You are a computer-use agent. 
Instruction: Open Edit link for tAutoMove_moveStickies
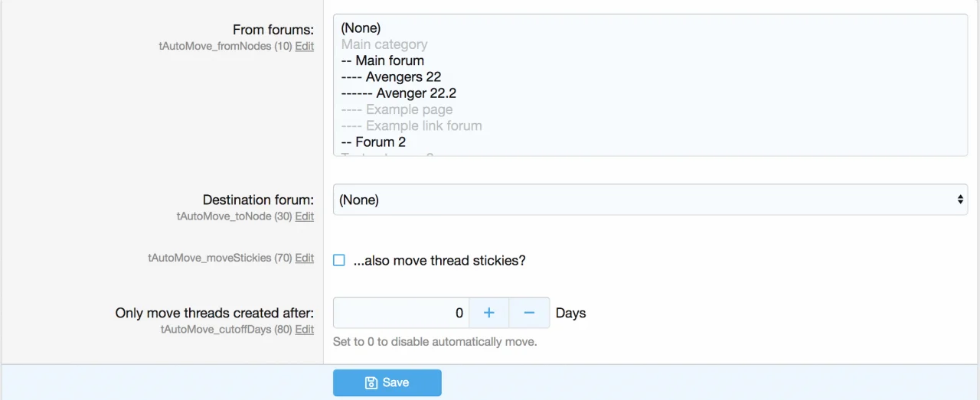pos(305,258)
